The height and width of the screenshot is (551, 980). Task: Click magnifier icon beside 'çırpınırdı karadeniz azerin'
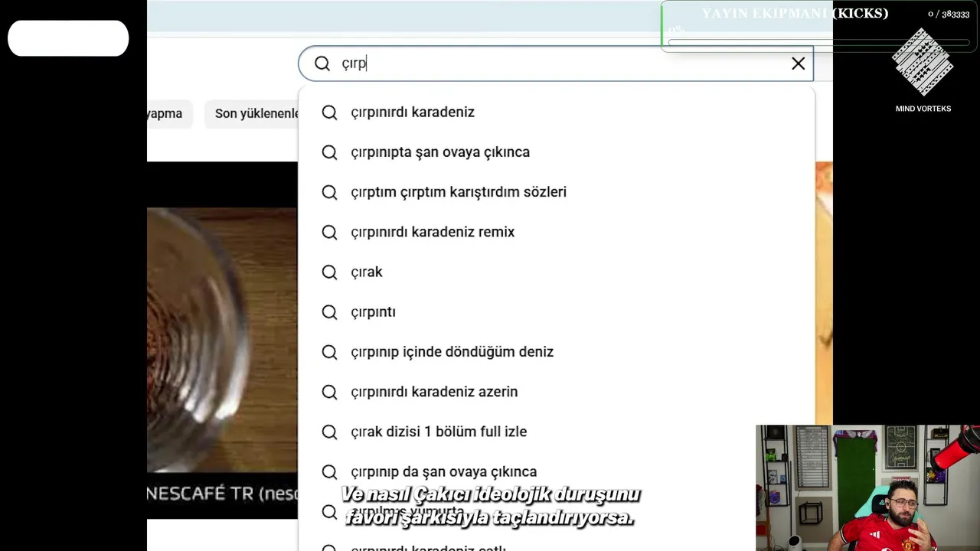[329, 392]
